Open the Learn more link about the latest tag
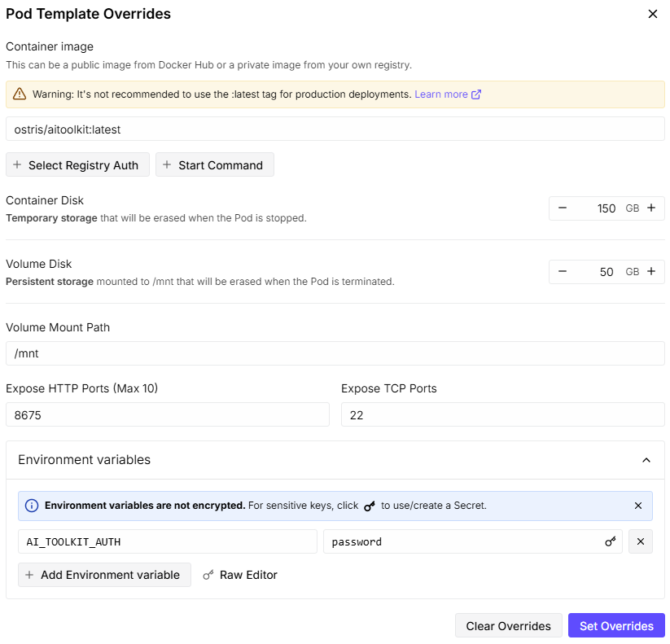This screenshot has width=670, height=644. click(448, 94)
